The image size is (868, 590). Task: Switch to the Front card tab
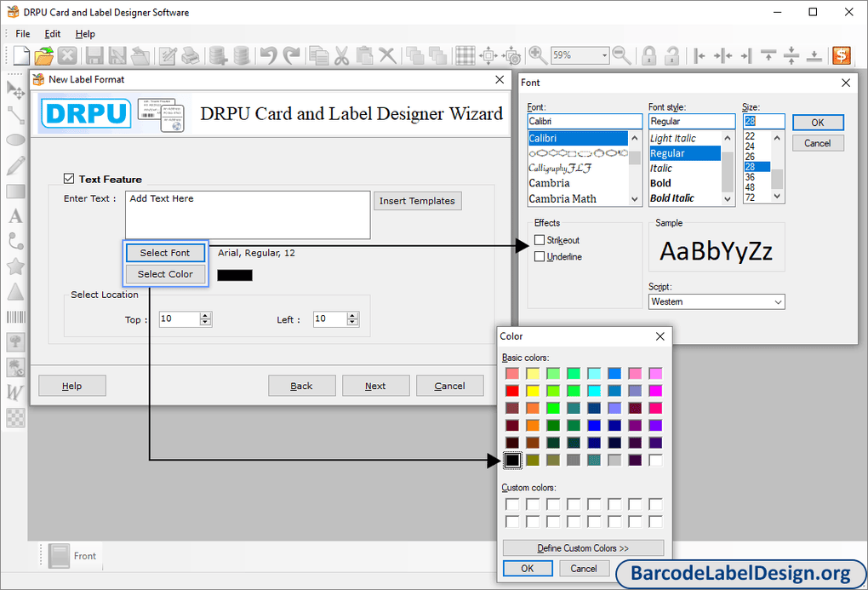(x=73, y=556)
